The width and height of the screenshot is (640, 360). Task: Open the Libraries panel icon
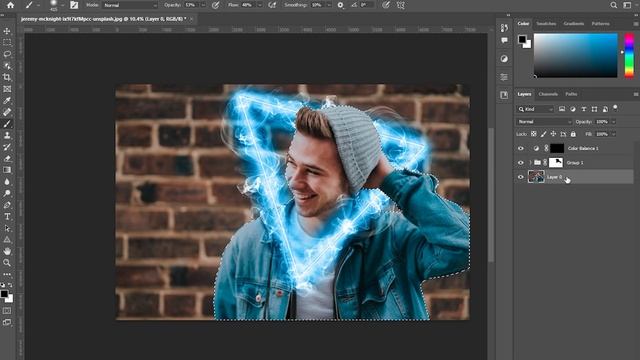(504, 95)
